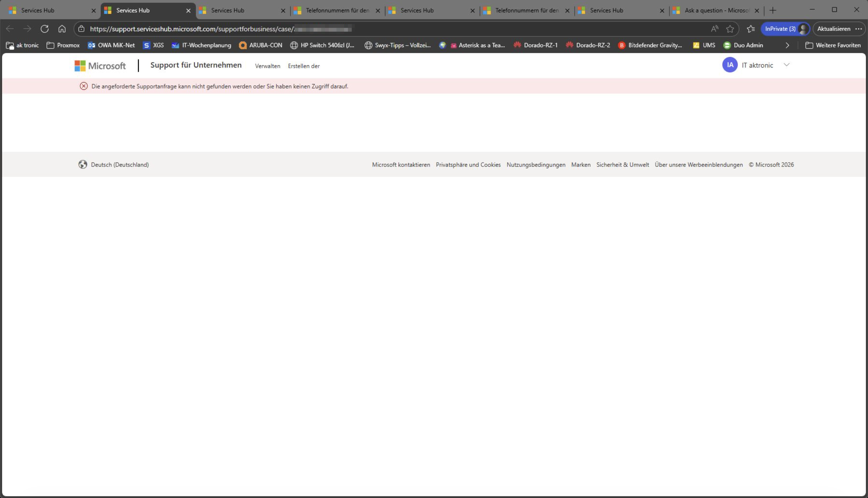
Task: Toggle the read aloud icon in address bar
Action: (x=715, y=29)
